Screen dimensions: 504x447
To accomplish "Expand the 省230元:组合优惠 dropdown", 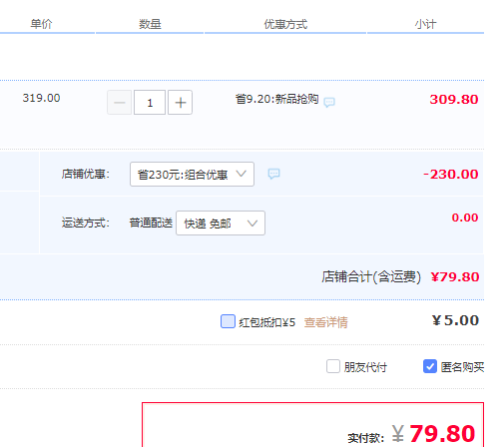I will pos(192,174).
